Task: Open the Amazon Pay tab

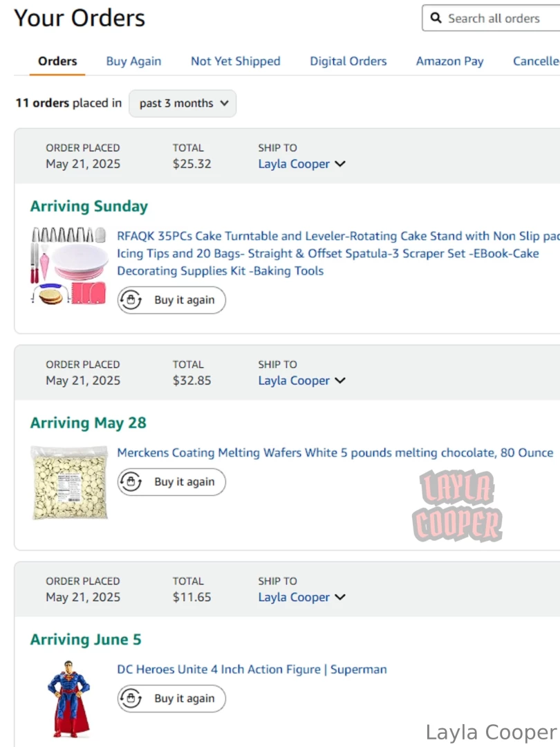Action: pyautogui.click(x=449, y=61)
